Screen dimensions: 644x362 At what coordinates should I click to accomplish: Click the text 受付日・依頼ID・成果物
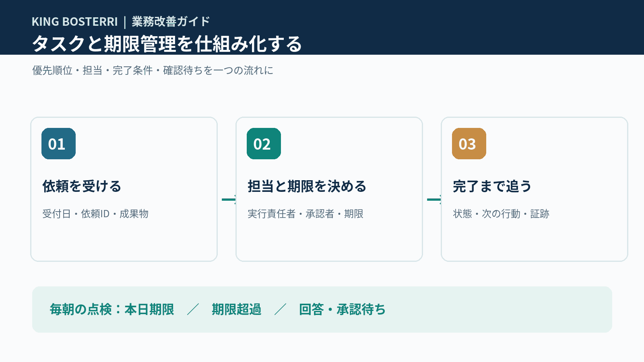pos(95,214)
